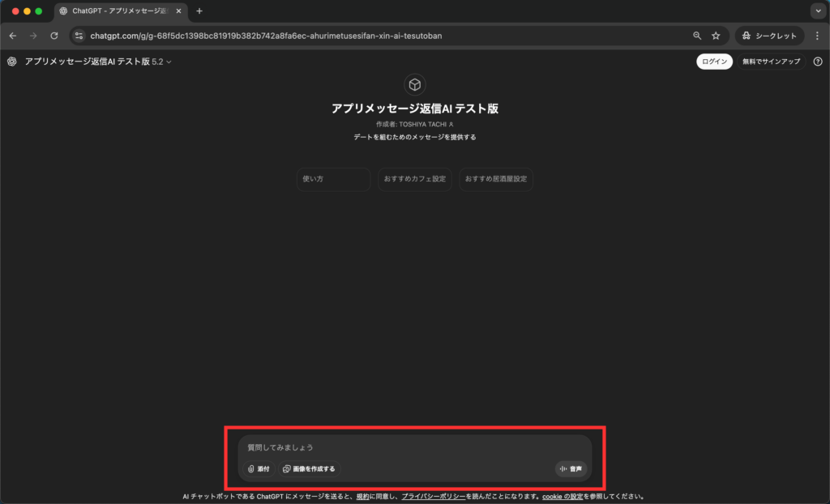This screenshot has height=504, width=830.
Task: Click the 添付 paperclip attach button
Action: point(259,469)
